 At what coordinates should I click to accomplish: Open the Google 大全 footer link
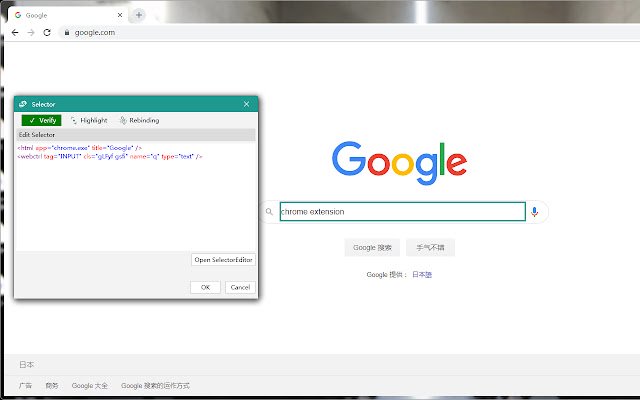click(x=90, y=385)
